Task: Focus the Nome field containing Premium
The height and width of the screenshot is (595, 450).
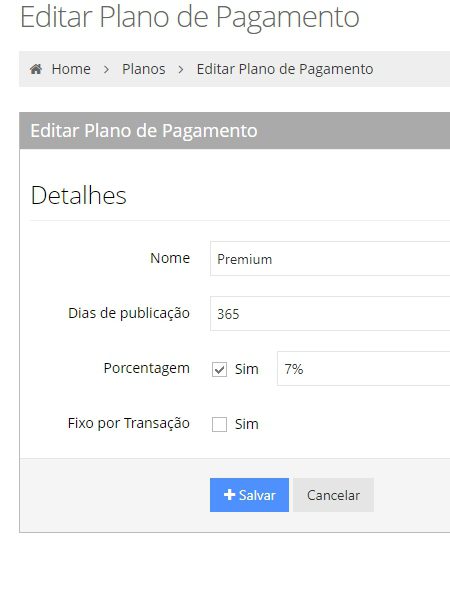Action: click(x=330, y=258)
